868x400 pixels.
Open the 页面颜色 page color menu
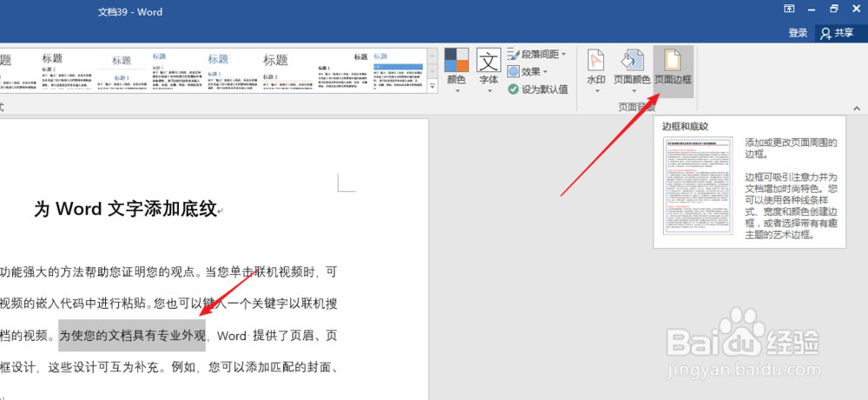pos(632,71)
